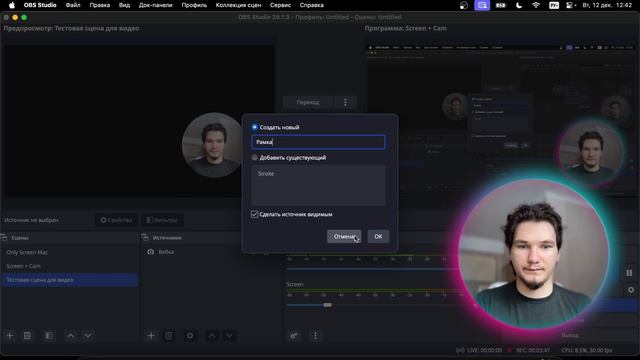Add a new scene with plus icon

[x=10, y=336]
